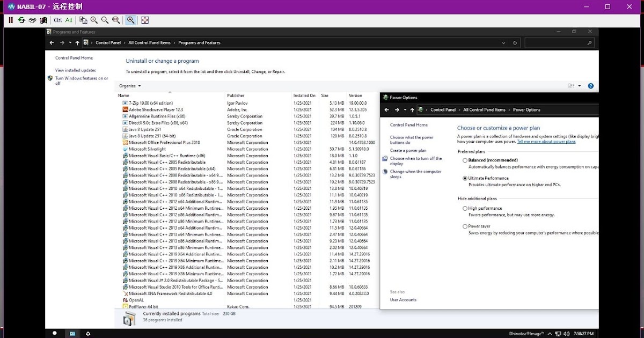
Task: Open the remote Start button on taskbar
Action: point(54,333)
